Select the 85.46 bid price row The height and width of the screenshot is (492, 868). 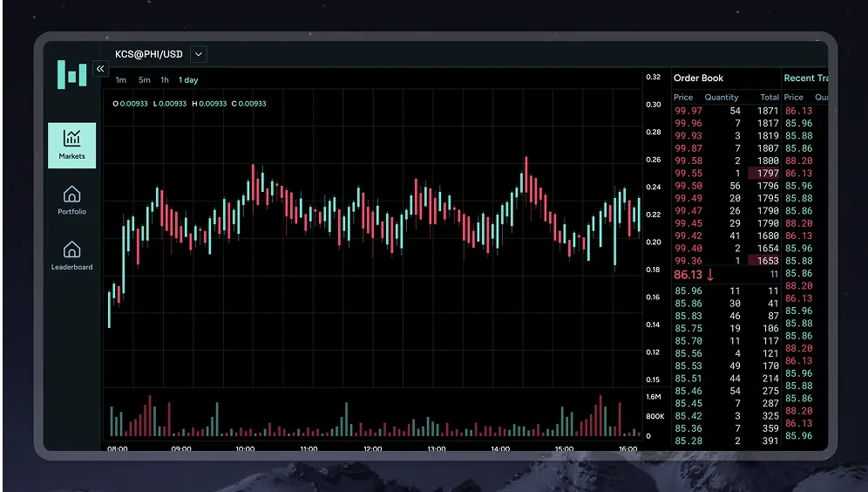726,391
